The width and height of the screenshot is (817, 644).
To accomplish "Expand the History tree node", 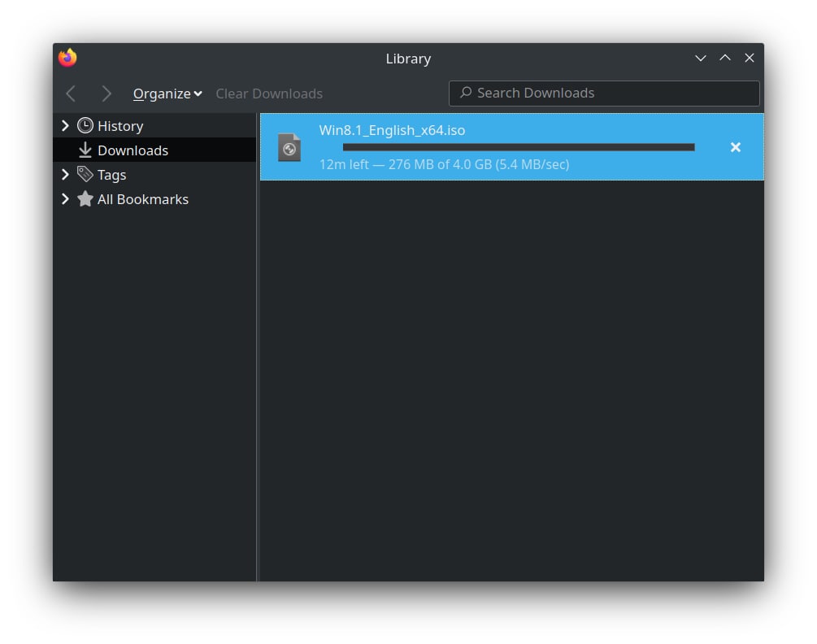I will tap(65, 125).
